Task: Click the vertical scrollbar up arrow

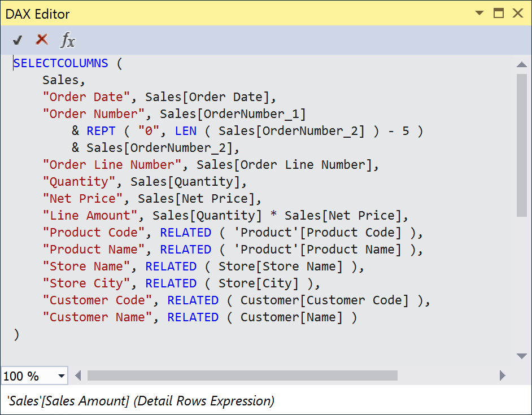Action: 522,63
